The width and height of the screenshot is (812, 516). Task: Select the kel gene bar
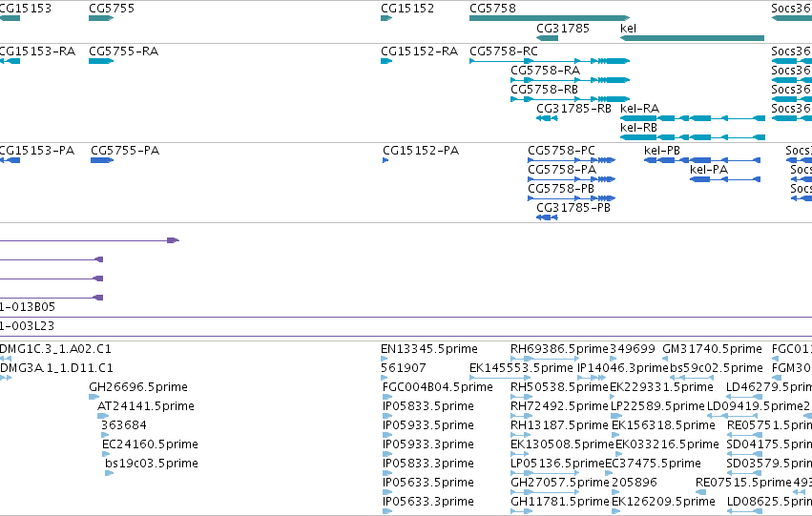coord(692,38)
